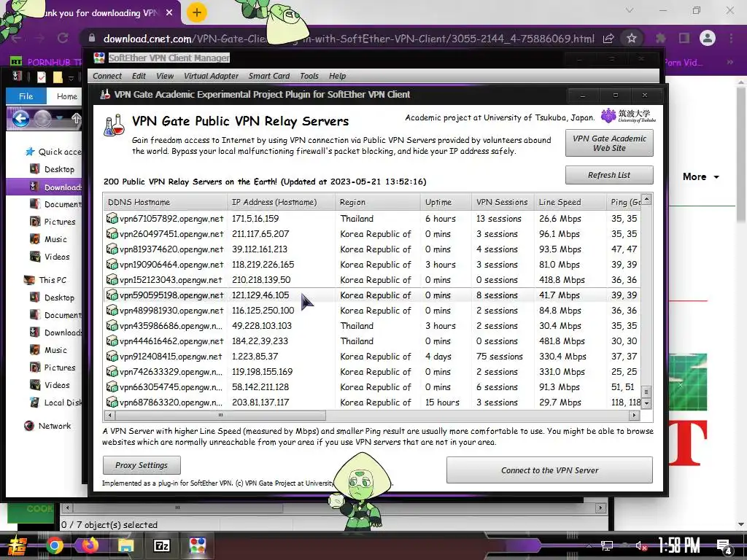Click the Chrome extensions puzzle icon
Viewport: 747px width, 560px height.
coord(661,38)
